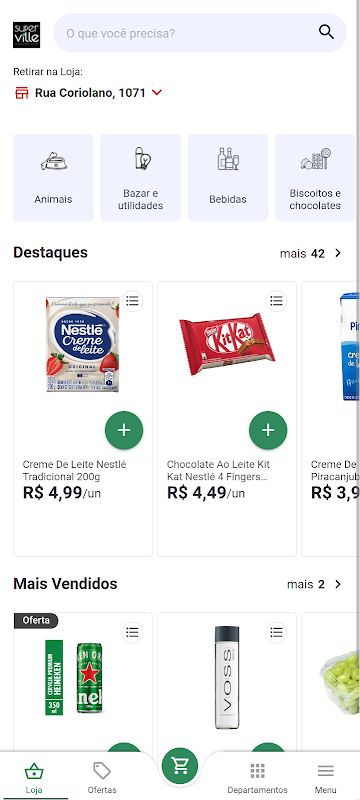Add Creme De Leite Nestlé to cart
Image resolution: width=360 pixels, height=800 pixels.
tap(124, 430)
